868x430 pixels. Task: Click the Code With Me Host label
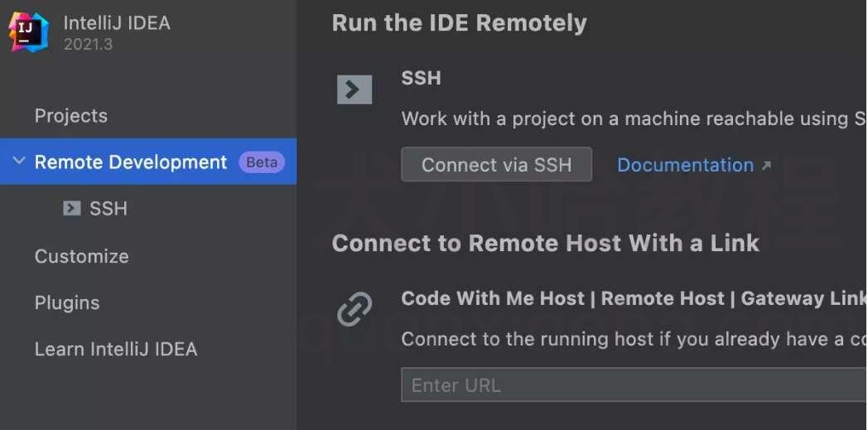pyautogui.click(x=493, y=298)
